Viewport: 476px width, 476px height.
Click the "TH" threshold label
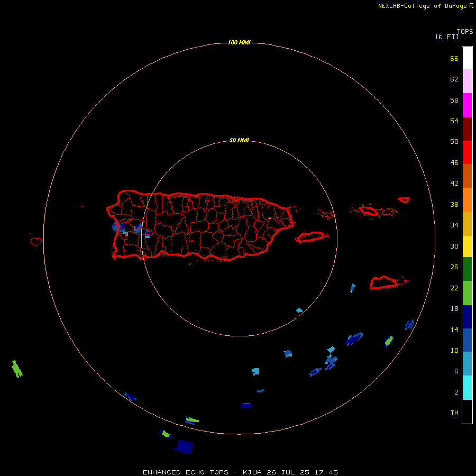pos(454,413)
